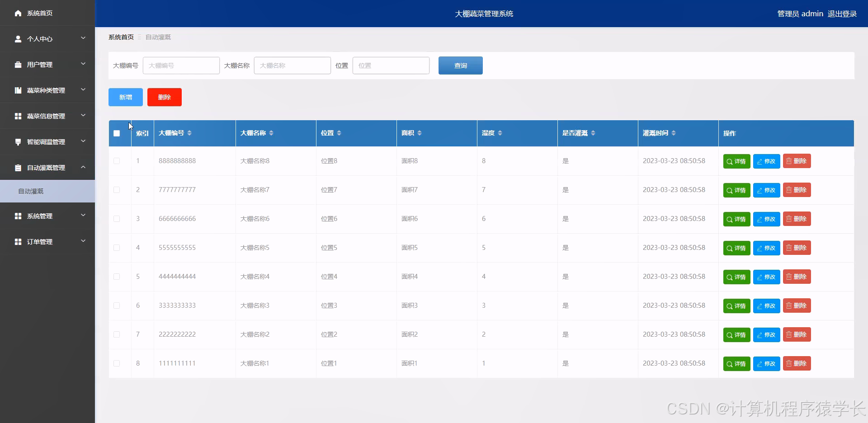Sort by 面积 column arrows
Viewport: 868px width, 423px height.
coord(420,133)
